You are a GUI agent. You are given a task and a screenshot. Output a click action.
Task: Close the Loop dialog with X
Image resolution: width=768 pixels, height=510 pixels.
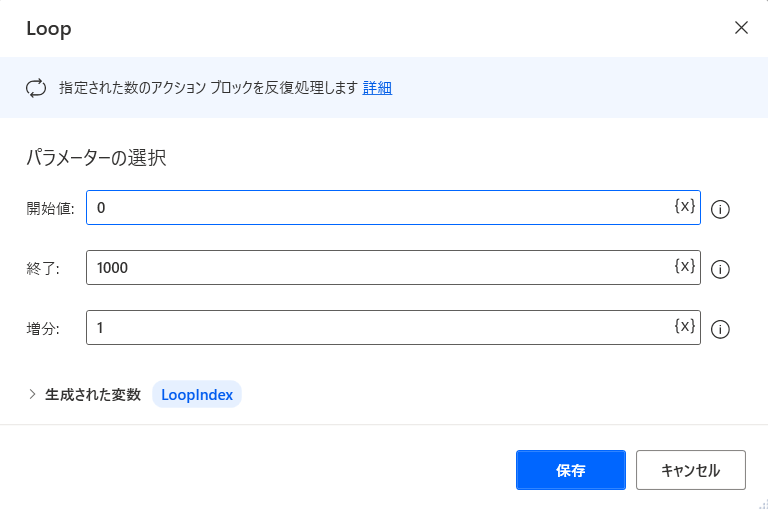(x=741, y=27)
